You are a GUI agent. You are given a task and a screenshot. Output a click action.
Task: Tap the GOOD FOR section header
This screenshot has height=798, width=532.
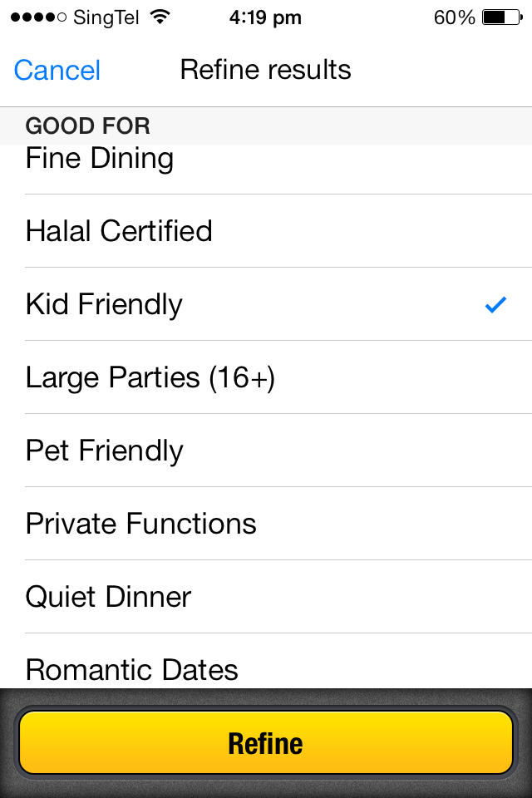tap(88, 126)
